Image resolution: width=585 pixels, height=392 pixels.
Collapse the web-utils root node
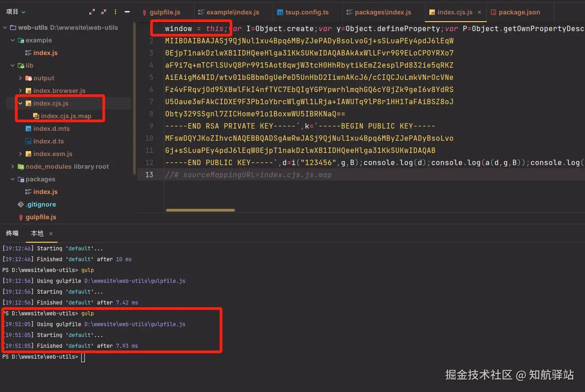5,28
